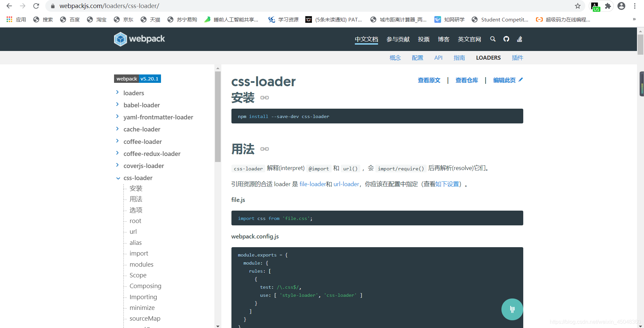Click the page vertical scrollbar thumb
Screen dimensions: 644x328
(x=640, y=44)
